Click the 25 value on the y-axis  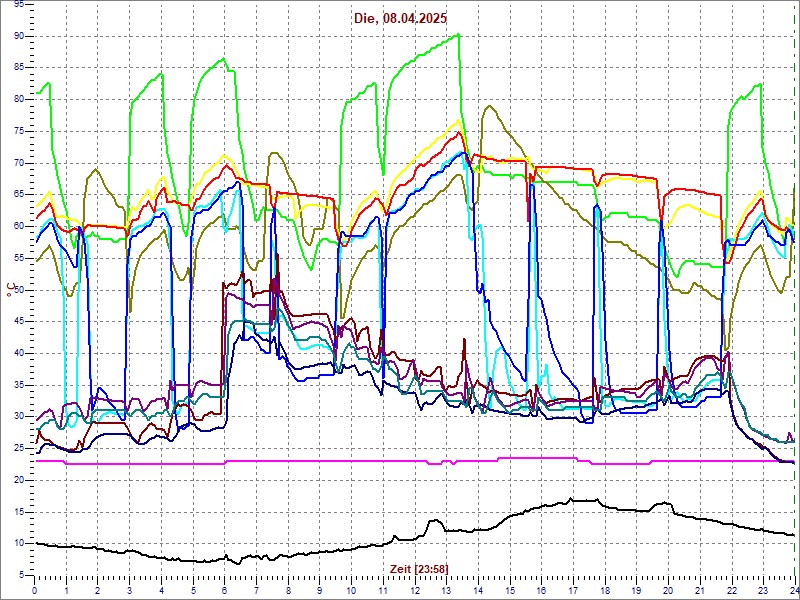(x=17, y=448)
